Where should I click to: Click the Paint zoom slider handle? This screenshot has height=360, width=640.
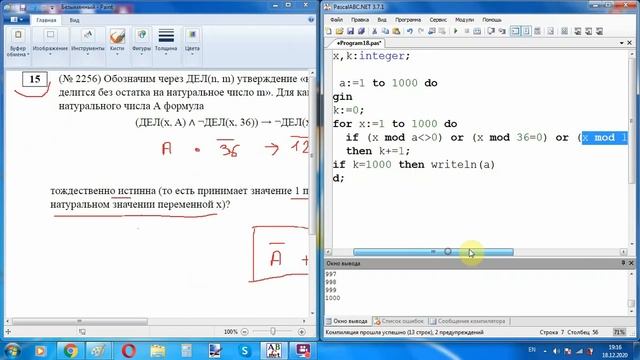(273, 331)
